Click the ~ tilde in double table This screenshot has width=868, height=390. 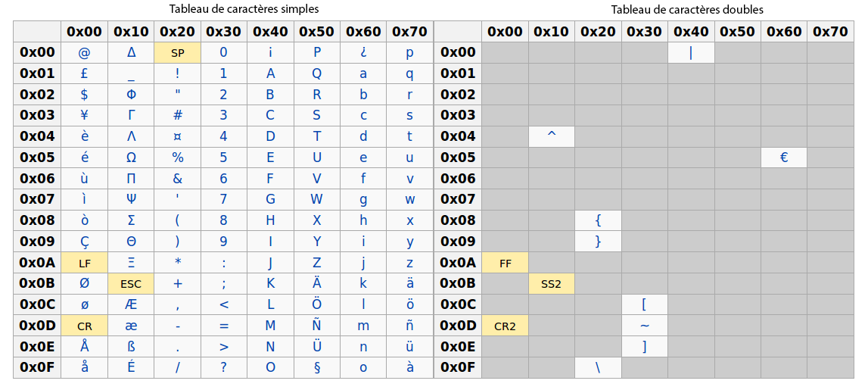tap(644, 326)
